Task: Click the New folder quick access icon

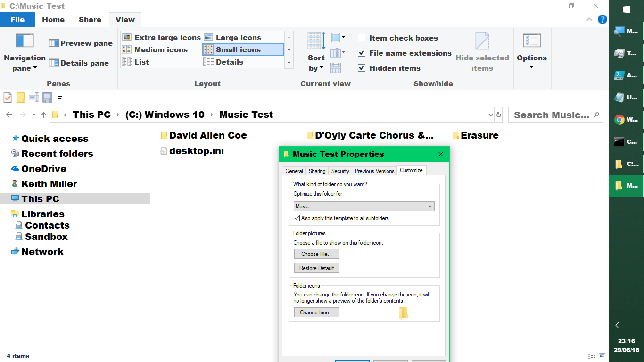Action: 21,98
